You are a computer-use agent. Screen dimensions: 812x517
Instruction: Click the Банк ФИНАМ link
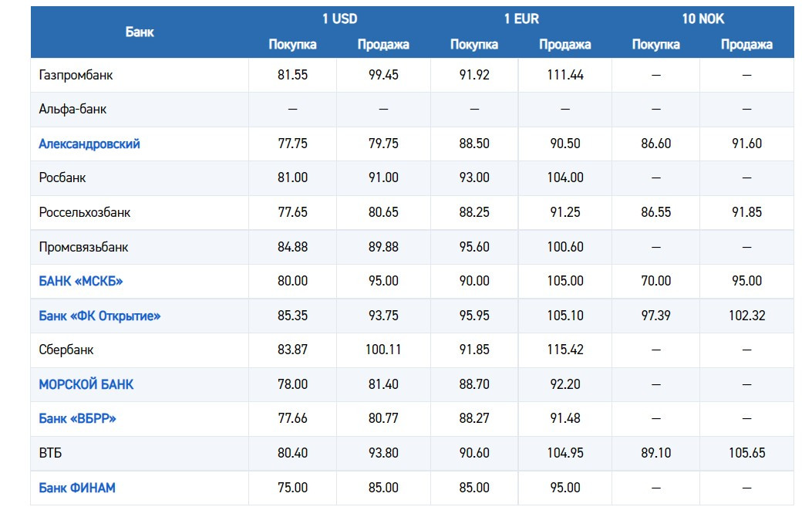coord(77,488)
